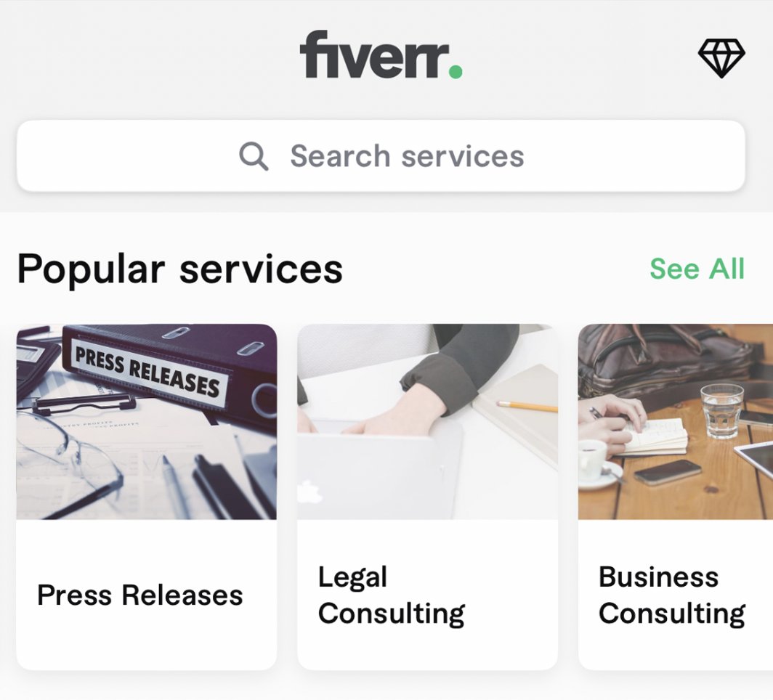Open the Legal Consulting laptop image
This screenshot has width=773, height=700.
click(x=427, y=422)
